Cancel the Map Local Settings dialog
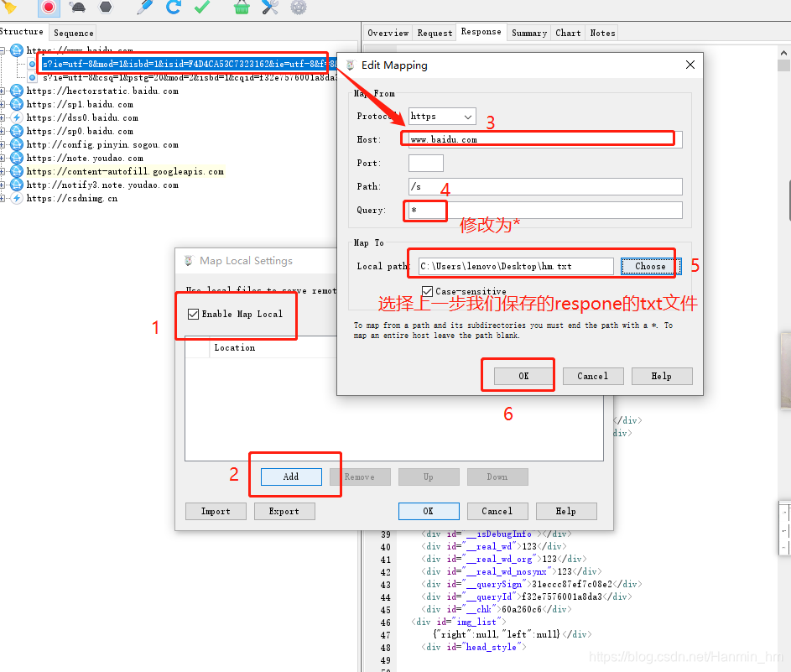The image size is (791, 672). coord(497,511)
